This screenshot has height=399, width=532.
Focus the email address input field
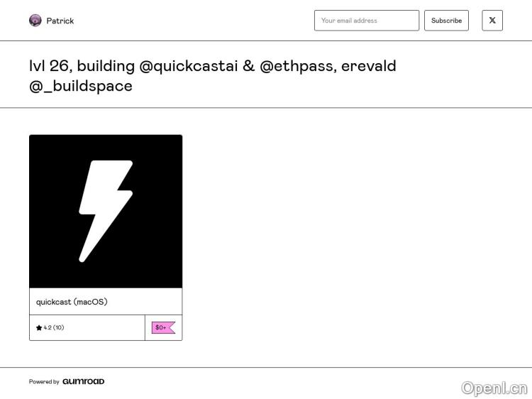(x=367, y=21)
